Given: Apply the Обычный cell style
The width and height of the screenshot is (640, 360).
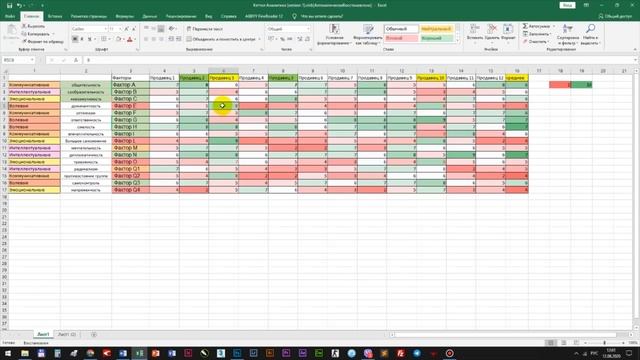Looking at the screenshot, I should (401, 29).
